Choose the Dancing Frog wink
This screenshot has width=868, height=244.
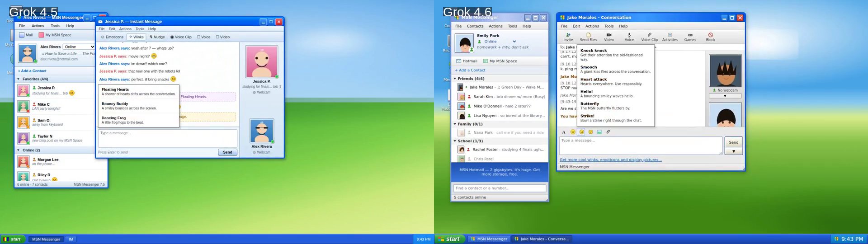[138, 120]
